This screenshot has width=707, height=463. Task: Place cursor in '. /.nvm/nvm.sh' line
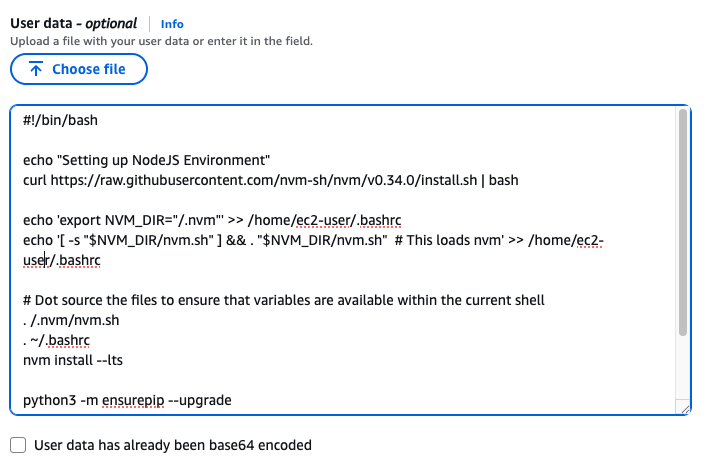71,320
